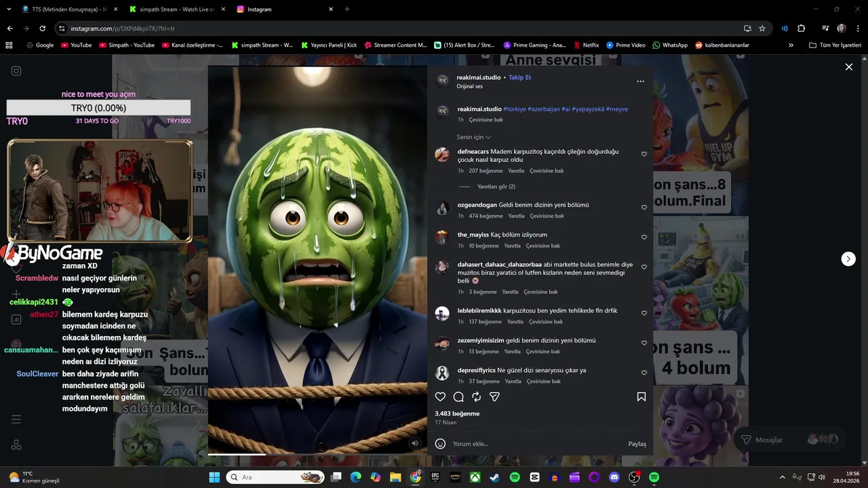The image size is (868, 488).
Task: Click the #türkiye hashtag
Action: (x=515, y=109)
